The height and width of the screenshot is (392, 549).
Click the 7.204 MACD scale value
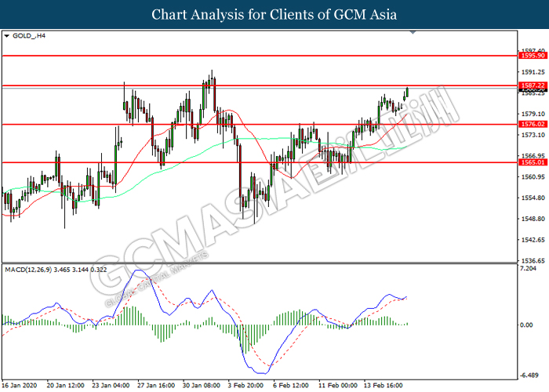528,269
